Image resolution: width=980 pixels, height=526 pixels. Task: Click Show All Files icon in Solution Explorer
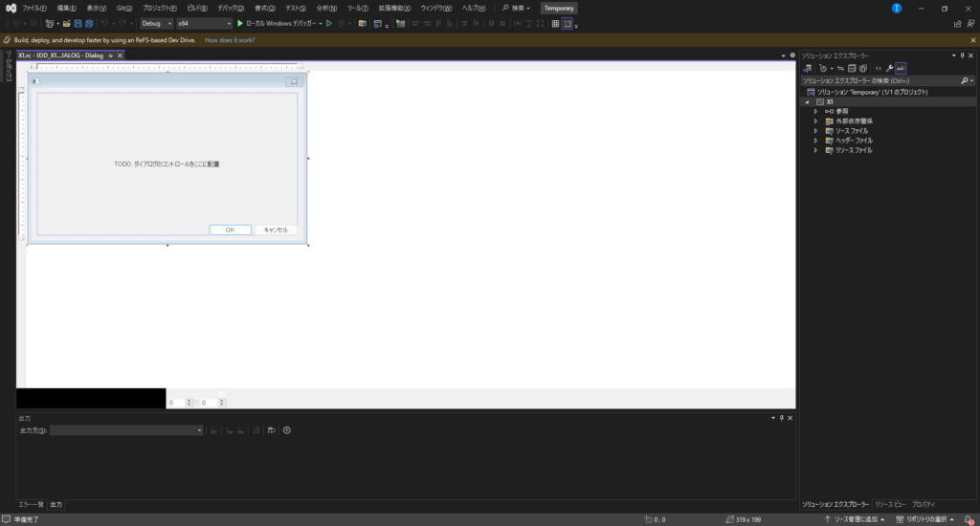click(x=862, y=68)
